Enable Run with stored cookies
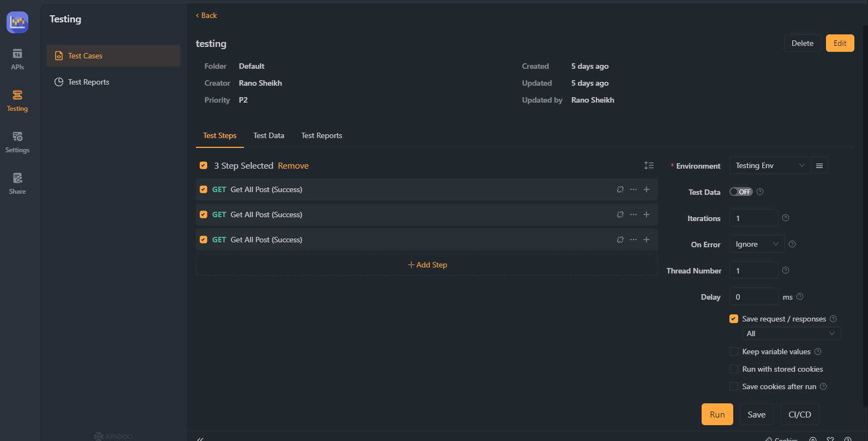Image resolution: width=868 pixels, height=441 pixels. (x=734, y=369)
